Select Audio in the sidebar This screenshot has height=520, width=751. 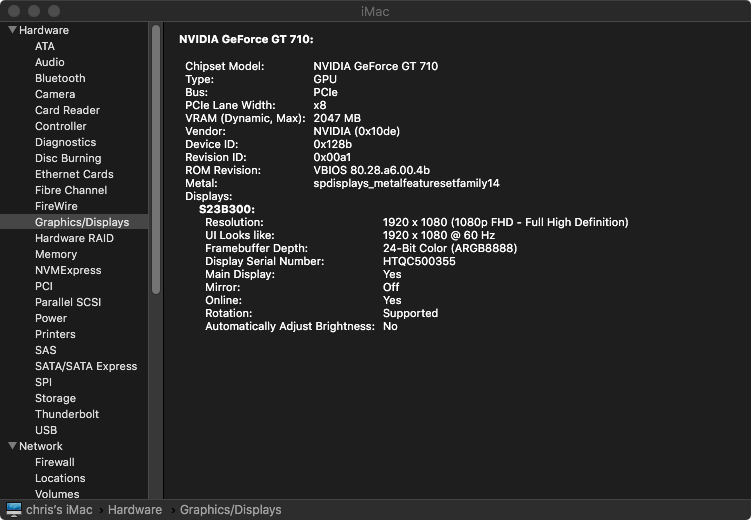49,62
